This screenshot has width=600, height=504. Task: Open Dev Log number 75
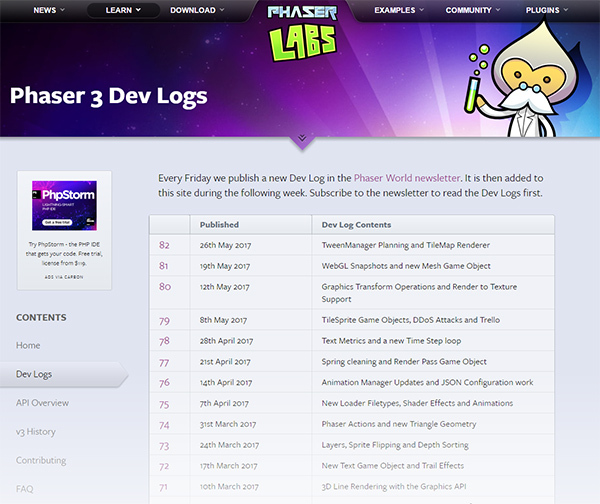pyautogui.click(x=164, y=404)
